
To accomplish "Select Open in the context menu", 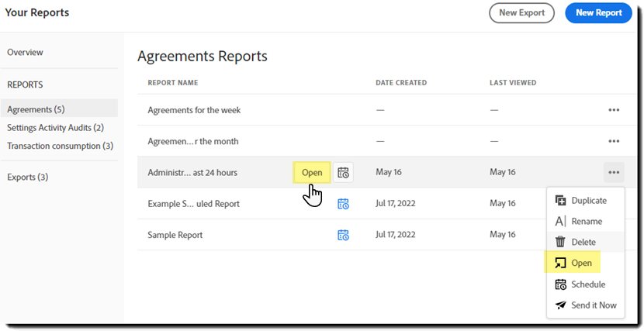I will click(x=581, y=264).
